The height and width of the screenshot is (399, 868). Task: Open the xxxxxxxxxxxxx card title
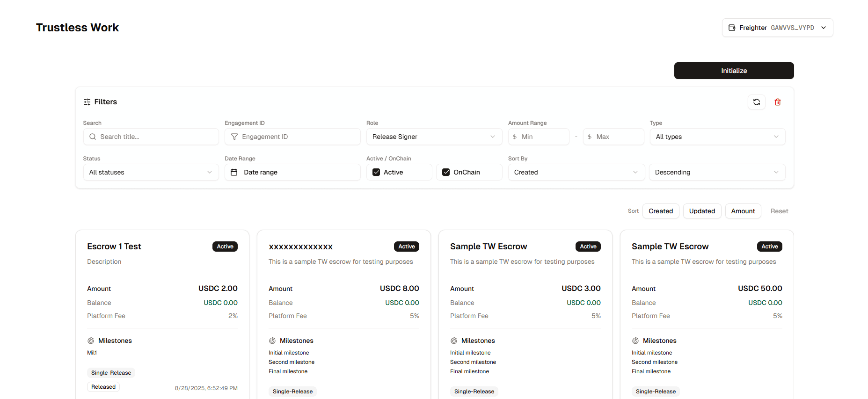coord(300,247)
